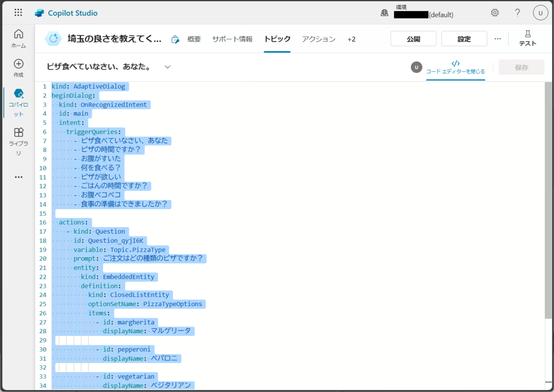Screen dimensions: 554x392
Task: Select コパイロット in the sidebar
Action: 18,103
